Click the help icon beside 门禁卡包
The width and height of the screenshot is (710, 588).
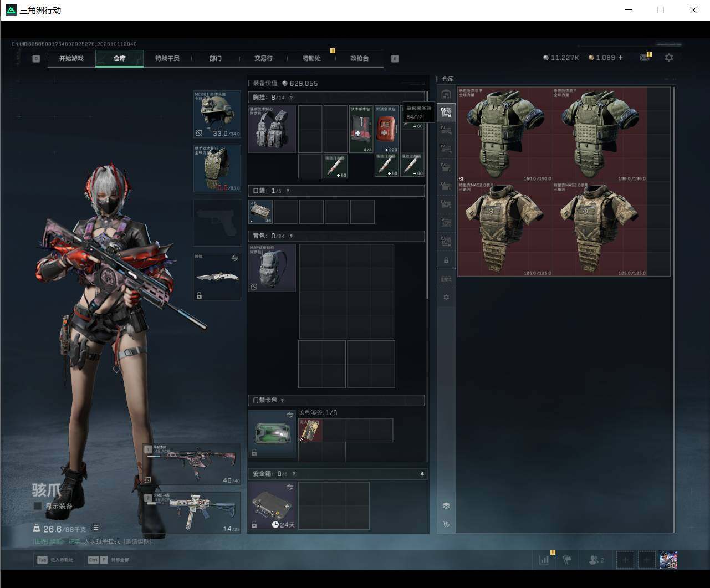[282, 400]
